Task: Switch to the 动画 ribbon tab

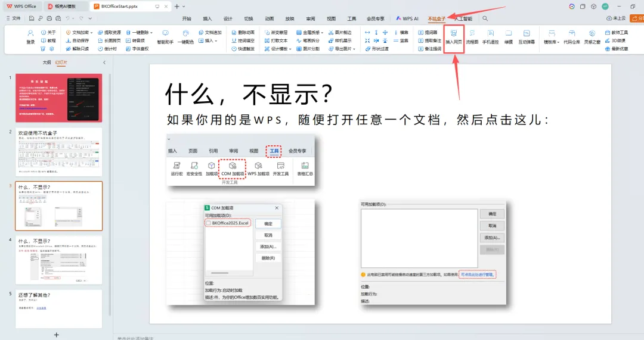Action: tap(270, 19)
